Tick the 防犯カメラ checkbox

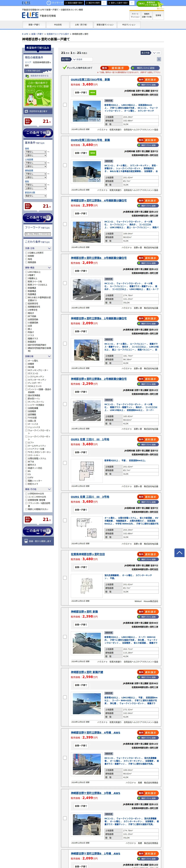pyautogui.click(x=26, y=484)
